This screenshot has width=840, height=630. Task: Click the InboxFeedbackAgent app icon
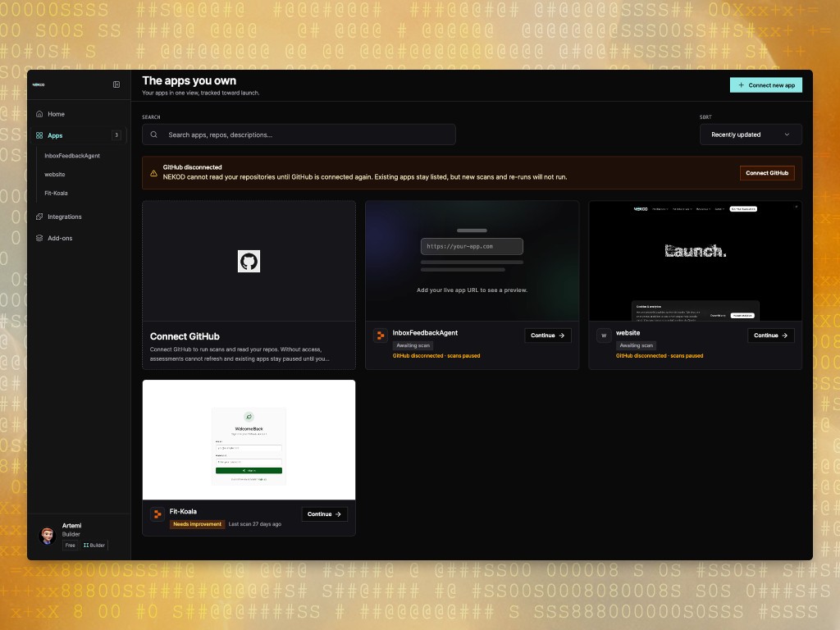pyautogui.click(x=381, y=336)
